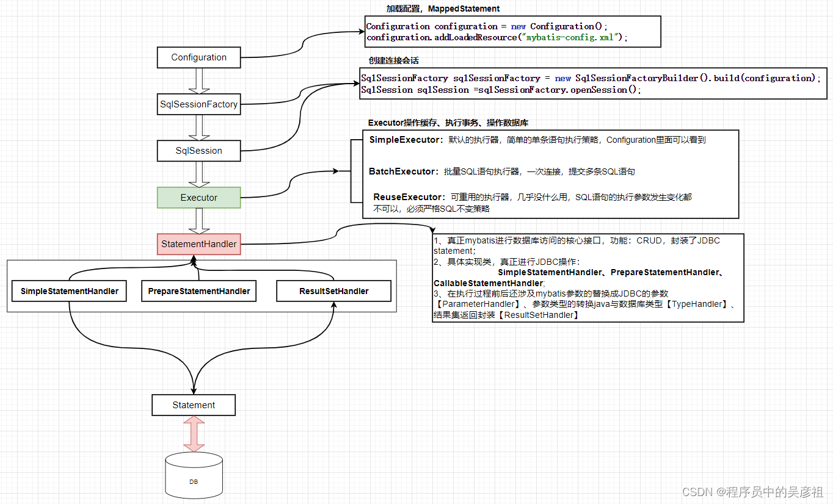833x504 pixels.
Task: Click the SimpleExecutor description line
Action: pyautogui.click(x=537, y=140)
